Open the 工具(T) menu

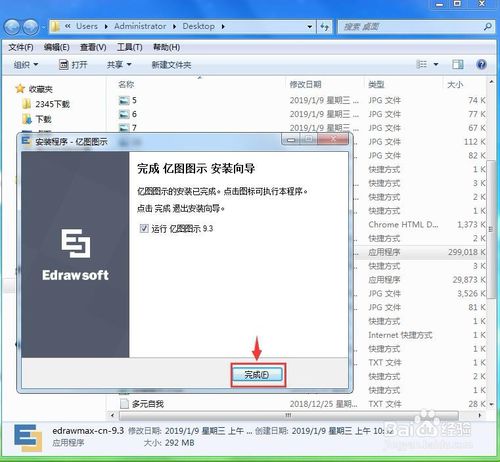(x=129, y=47)
